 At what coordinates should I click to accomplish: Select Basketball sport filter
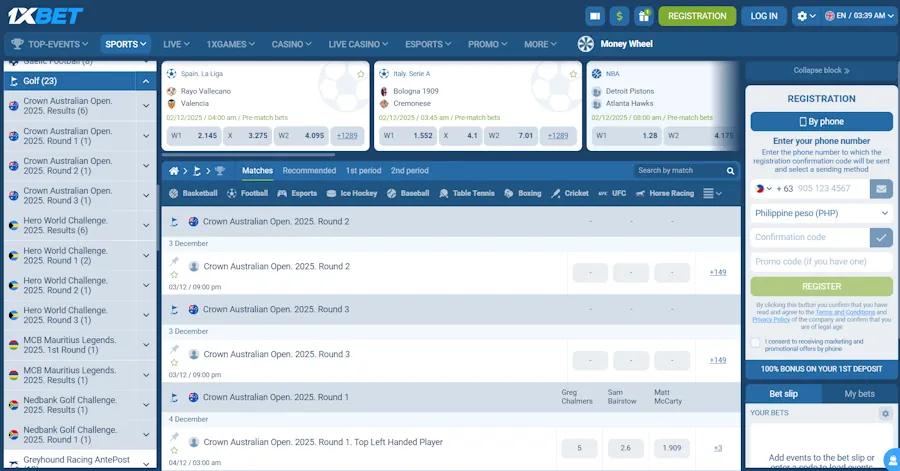coord(193,193)
